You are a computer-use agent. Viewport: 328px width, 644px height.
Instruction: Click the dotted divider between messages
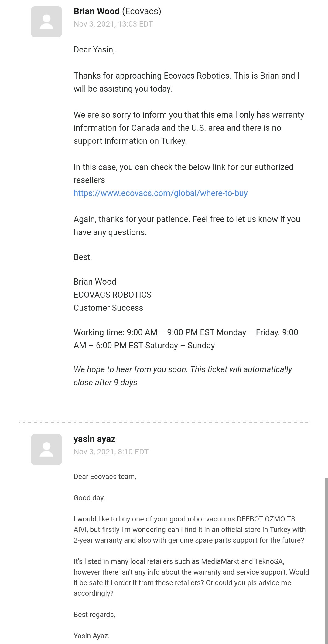point(164,422)
